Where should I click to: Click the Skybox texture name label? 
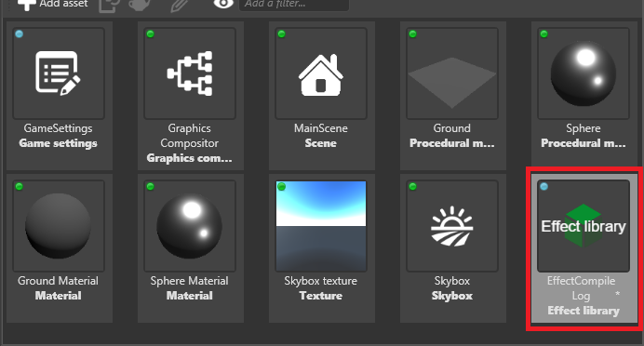pyautogui.click(x=321, y=281)
